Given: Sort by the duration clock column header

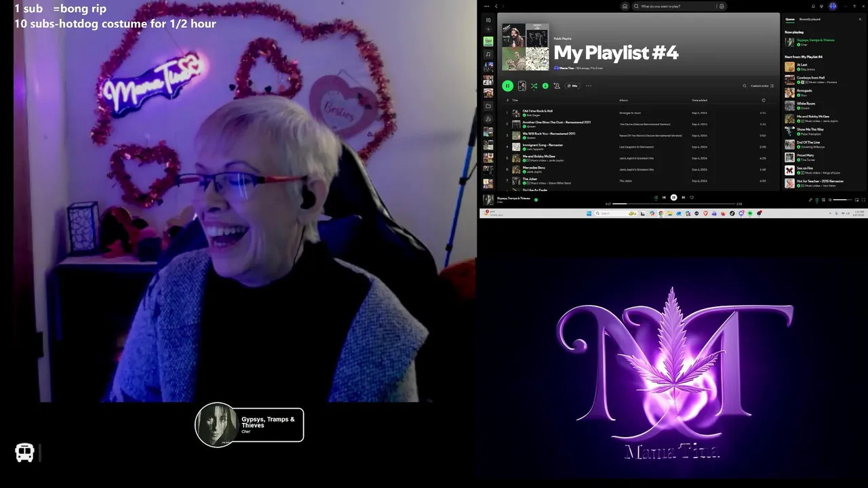Looking at the screenshot, I should tap(764, 100).
